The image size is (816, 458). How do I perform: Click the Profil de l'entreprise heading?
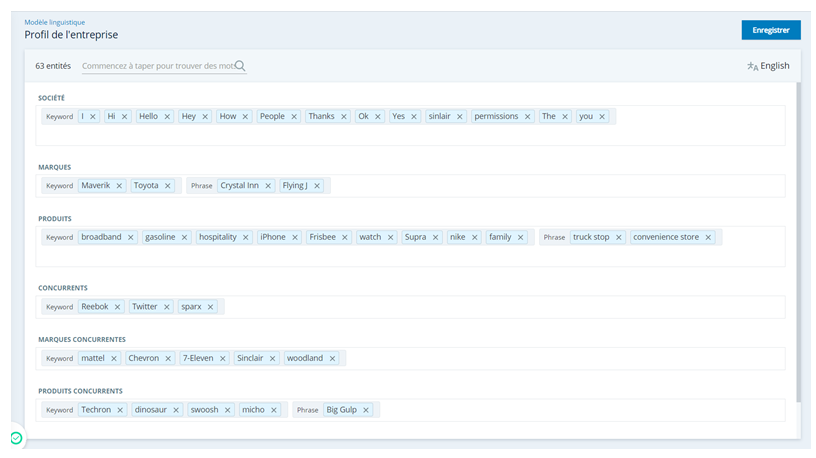[x=71, y=35]
